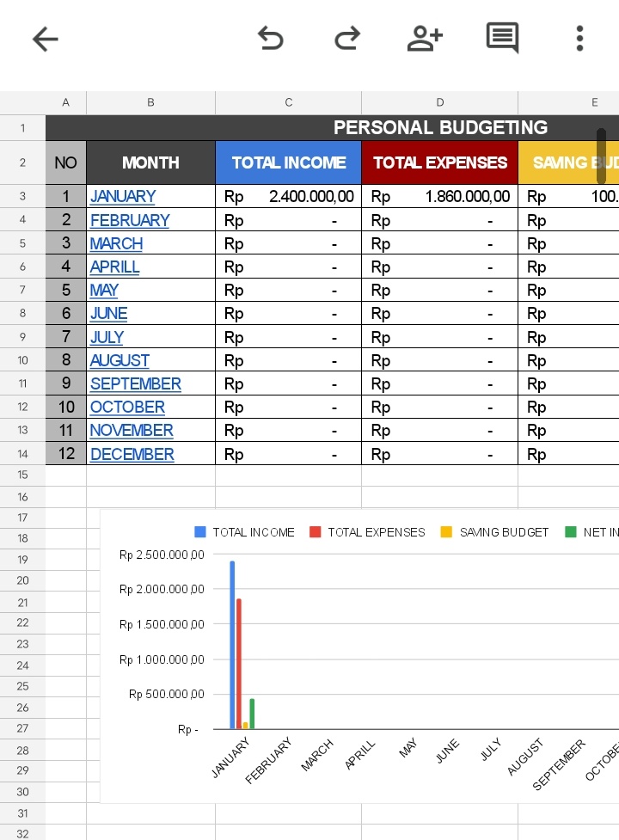Tap the back arrow icon

point(45,39)
